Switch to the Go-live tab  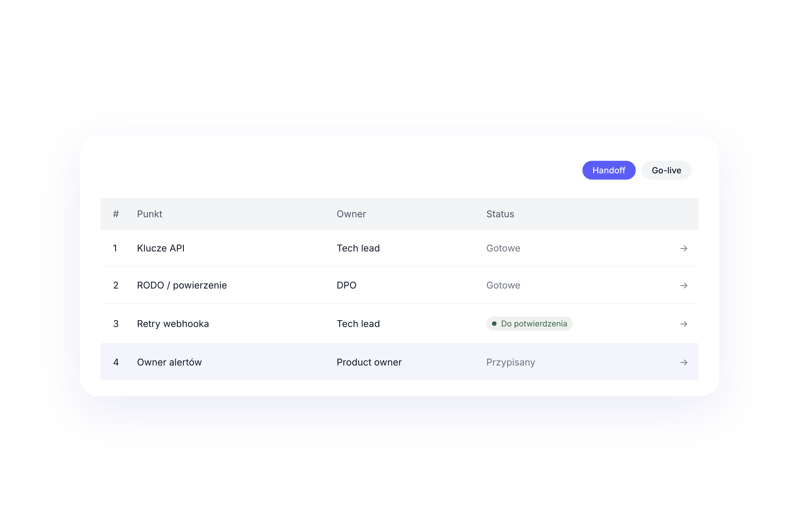click(666, 170)
